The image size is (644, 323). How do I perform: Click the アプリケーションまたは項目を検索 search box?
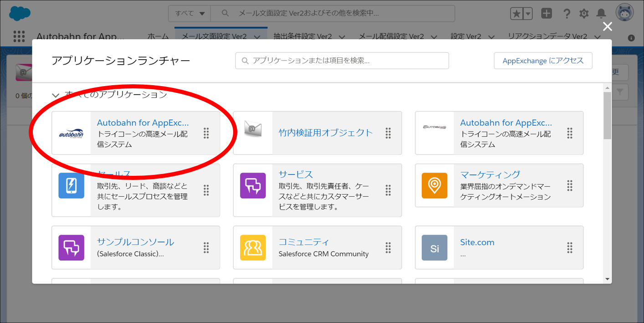coord(342,61)
